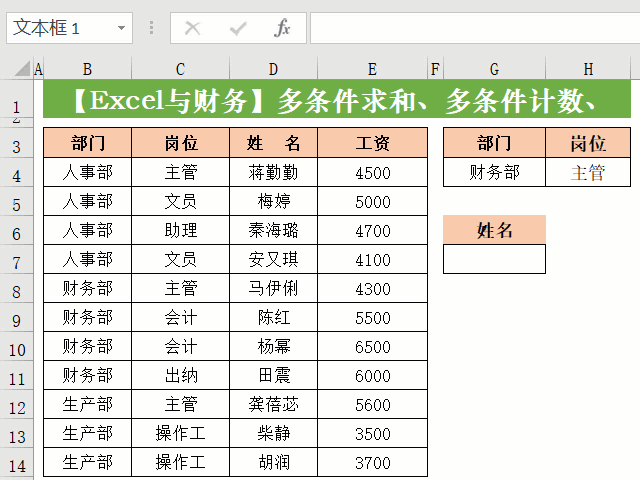Select the cell containing 助理
This screenshot has height=480, width=640.
pos(180,230)
